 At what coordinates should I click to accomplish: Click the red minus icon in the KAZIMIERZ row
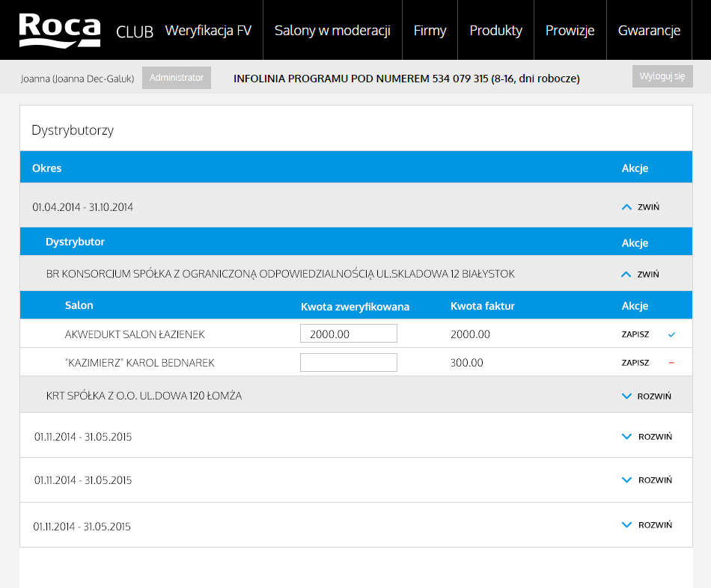tap(671, 363)
